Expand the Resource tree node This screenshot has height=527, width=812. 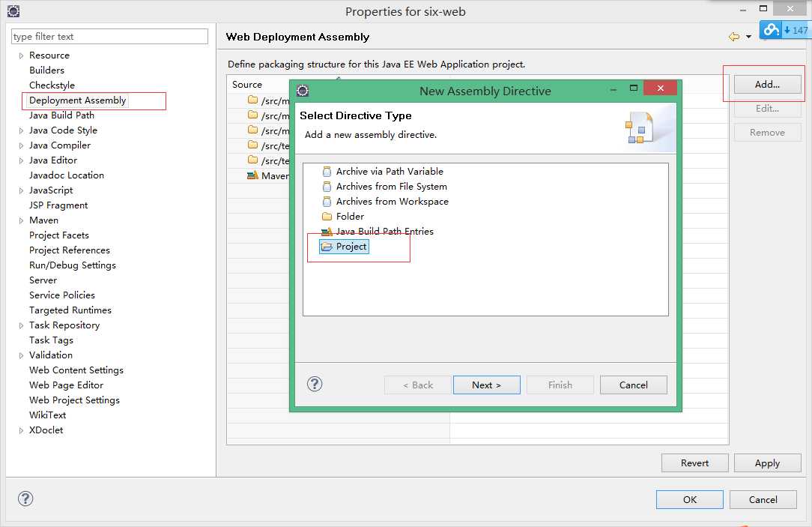coord(21,55)
